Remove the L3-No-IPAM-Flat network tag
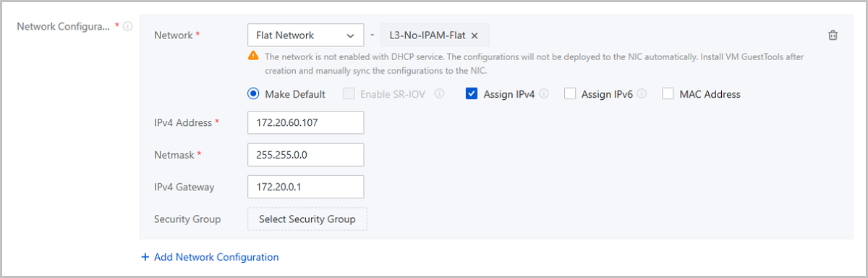The height and width of the screenshot is (278, 868). click(x=475, y=35)
